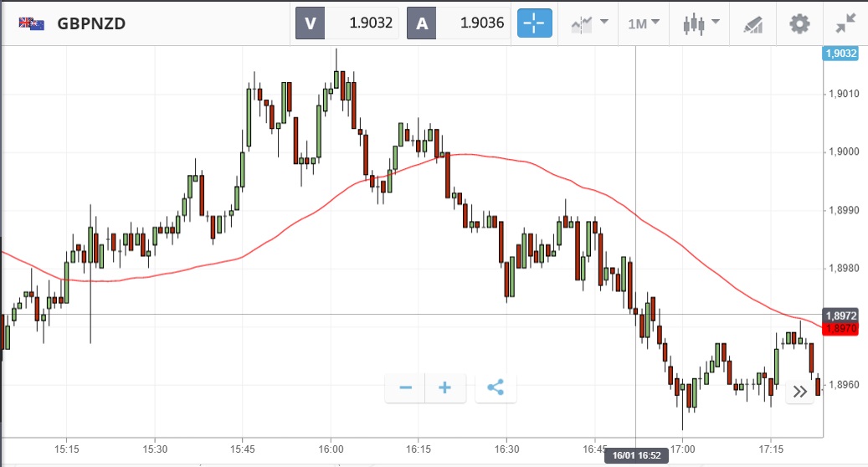Viewport: 868px width, 467px height.
Task: Click the GBPNZD flag icon
Action: pos(32,23)
